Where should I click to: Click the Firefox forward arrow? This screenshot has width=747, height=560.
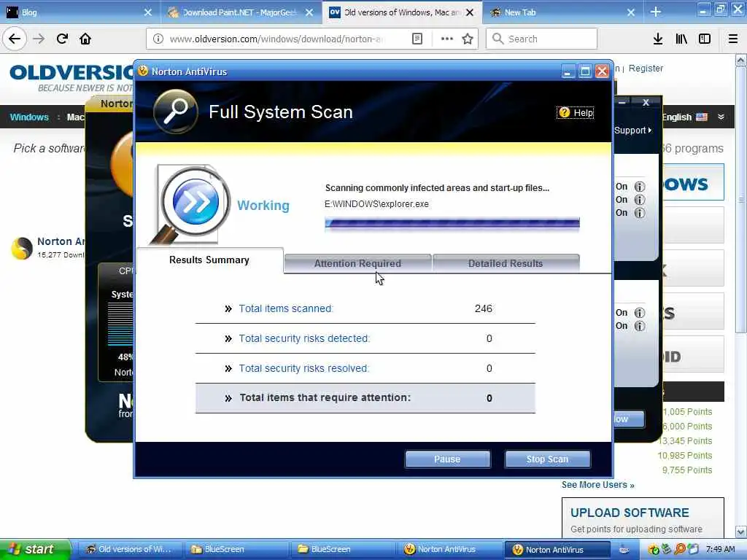39,39
